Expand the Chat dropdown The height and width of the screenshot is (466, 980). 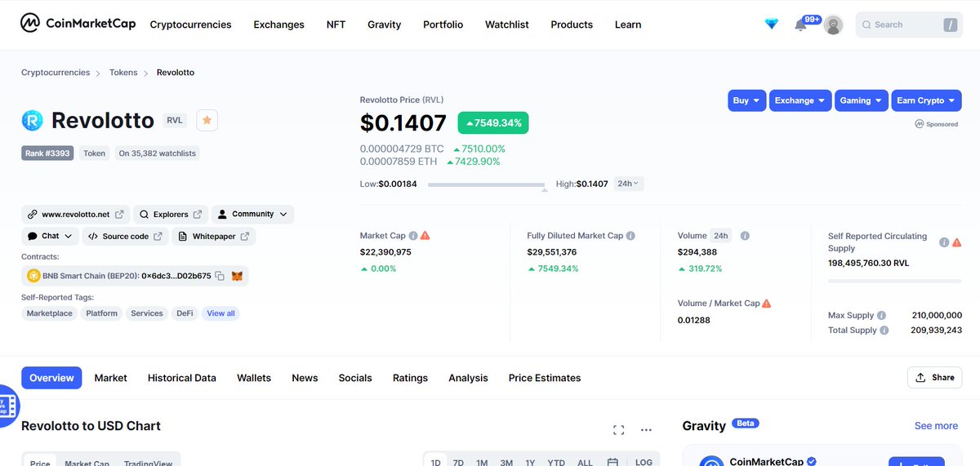[x=50, y=237]
